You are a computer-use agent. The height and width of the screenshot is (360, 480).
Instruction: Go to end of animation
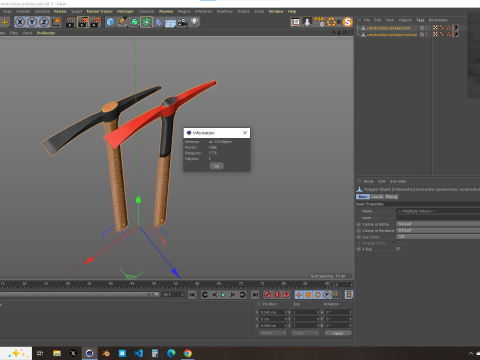click(x=255, y=295)
